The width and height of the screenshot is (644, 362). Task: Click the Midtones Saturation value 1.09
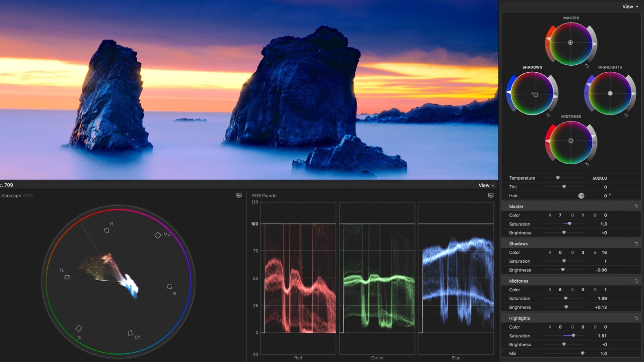[602, 298]
